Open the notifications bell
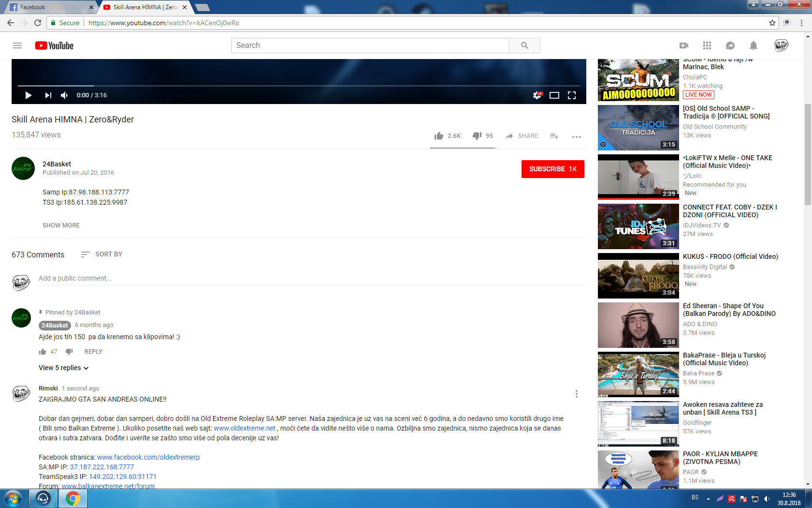The height and width of the screenshot is (508, 812). pyautogui.click(x=754, y=45)
